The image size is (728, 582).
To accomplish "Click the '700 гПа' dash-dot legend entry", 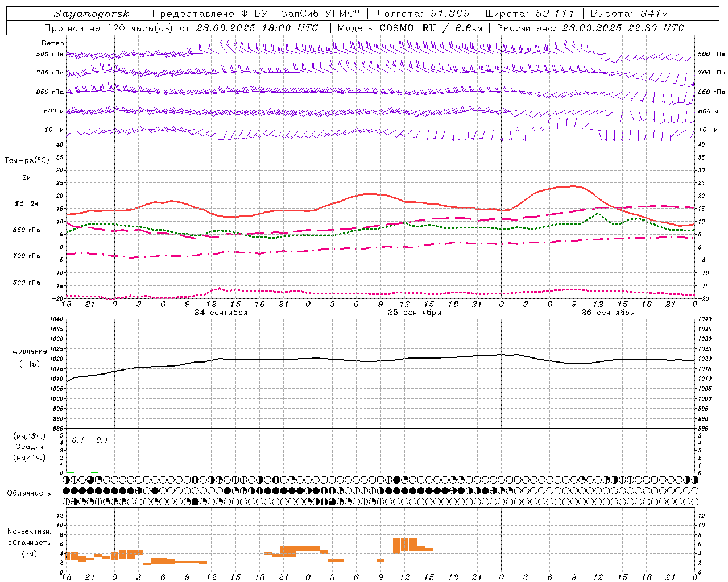I will [x=26, y=256].
